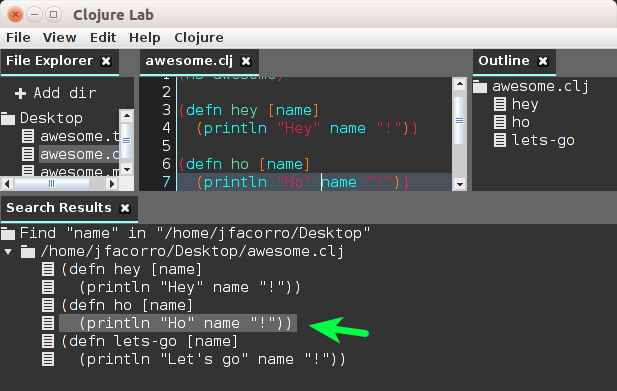Close the Outline tab
617x391 pixels.
pos(543,61)
